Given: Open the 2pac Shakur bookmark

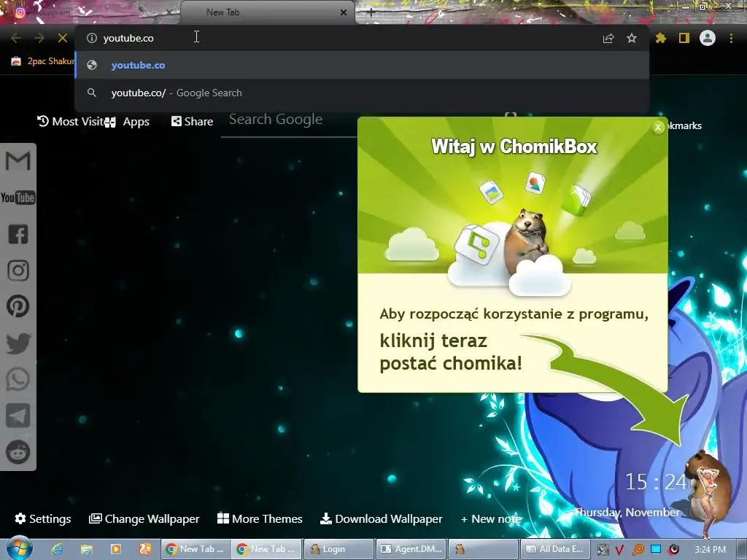Looking at the screenshot, I should pyautogui.click(x=43, y=61).
